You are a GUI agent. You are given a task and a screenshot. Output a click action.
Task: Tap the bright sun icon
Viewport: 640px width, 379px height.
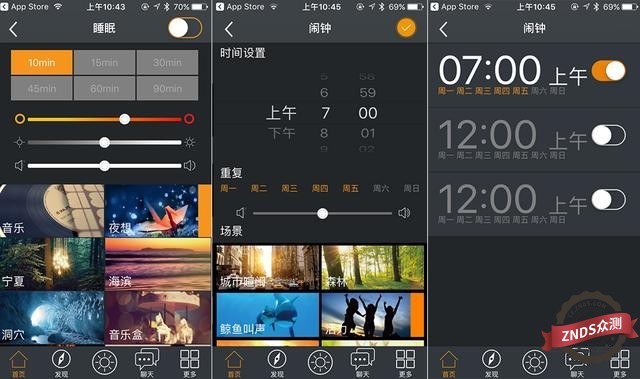pos(189,142)
